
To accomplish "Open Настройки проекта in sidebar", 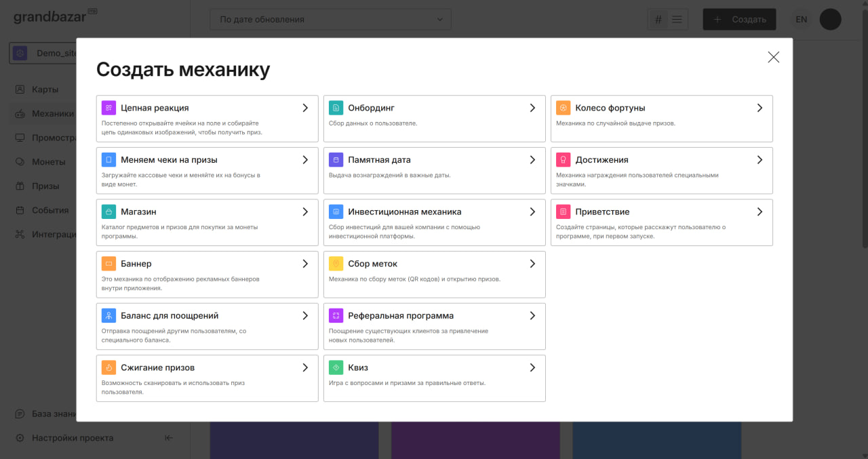I will tap(73, 438).
